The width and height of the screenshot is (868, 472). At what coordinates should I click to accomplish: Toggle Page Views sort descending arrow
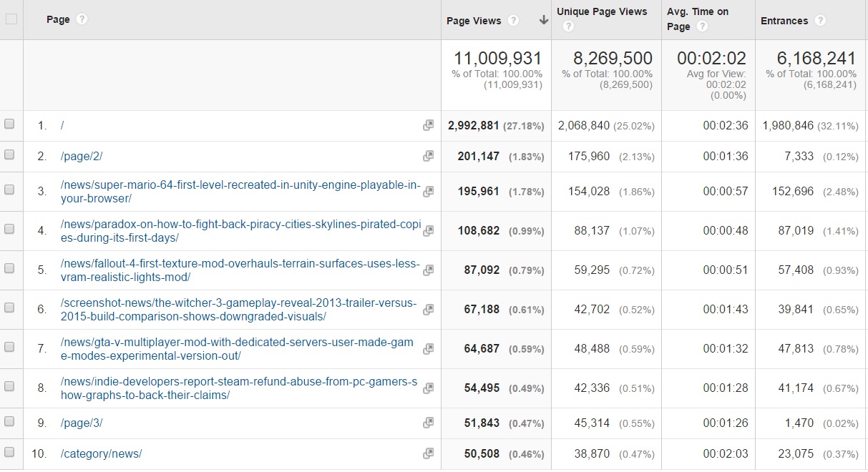(544, 21)
